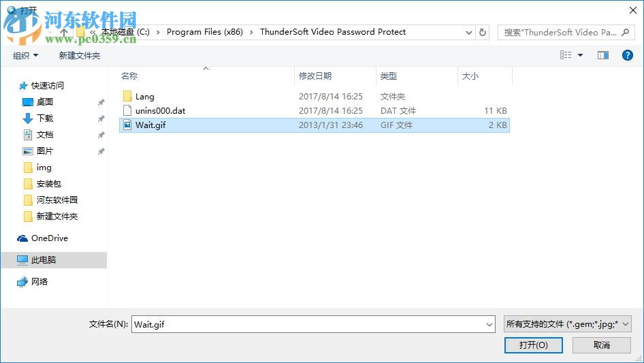Select the Wait.gif image file icon
644x363 pixels.
tap(127, 125)
